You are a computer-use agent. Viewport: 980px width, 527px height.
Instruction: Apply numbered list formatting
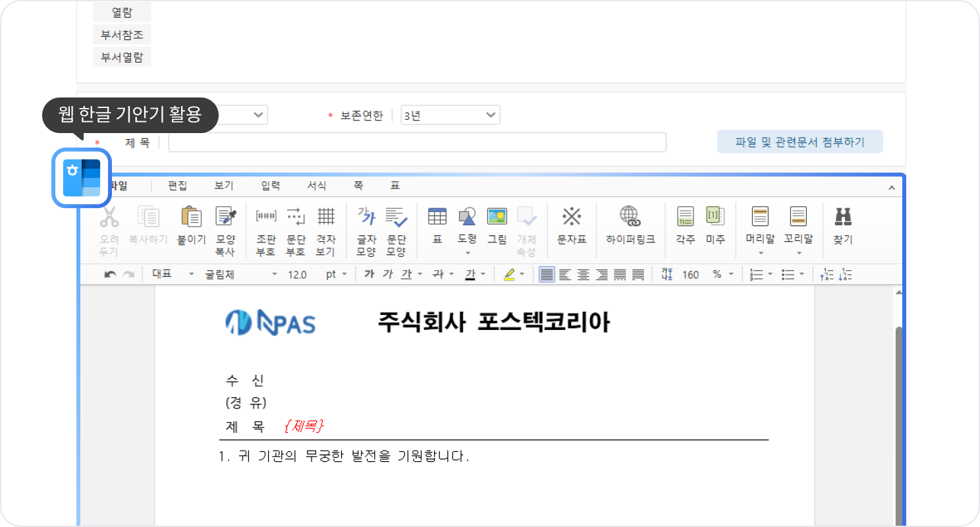click(x=756, y=275)
